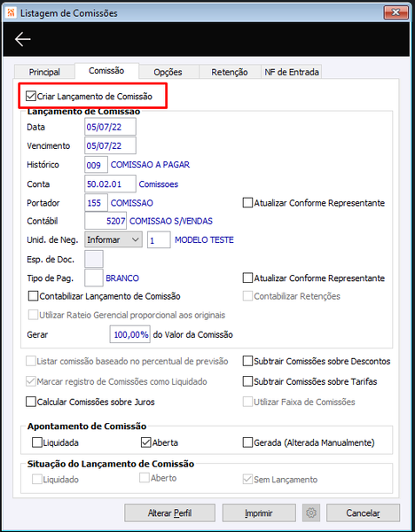Image resolution: width=415 pixels, height=532 pixels.
Task: Click the COMISSAO label beside Portador code
Action: pyautogui.click(x=132, y=203)
